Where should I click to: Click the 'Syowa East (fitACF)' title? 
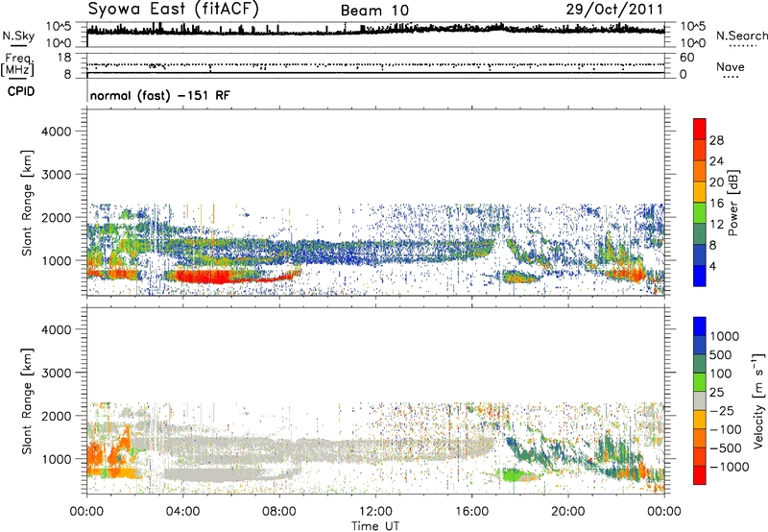[x=174, y=9]
